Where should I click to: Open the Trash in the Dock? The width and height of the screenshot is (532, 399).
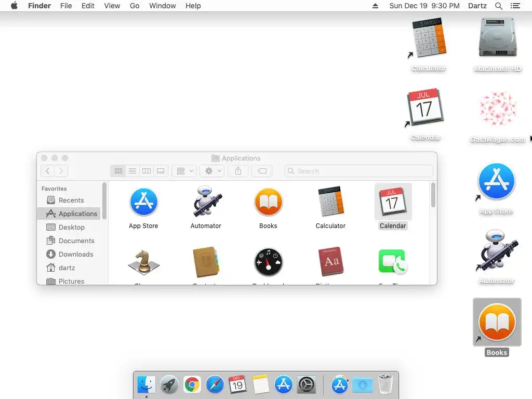(385, 384)
